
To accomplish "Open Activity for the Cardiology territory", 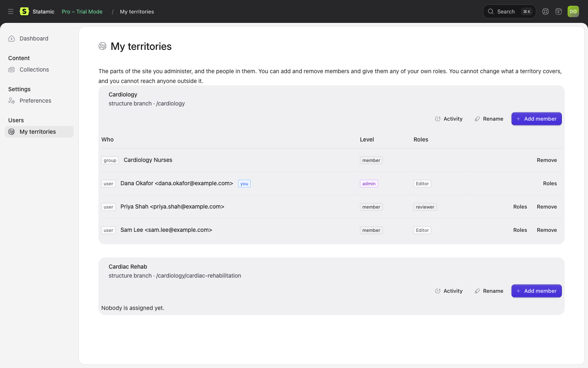I will click(449, 119).
